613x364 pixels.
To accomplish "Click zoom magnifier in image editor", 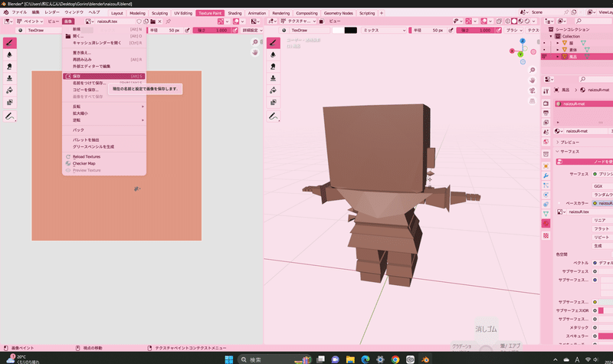I will 255,42.
